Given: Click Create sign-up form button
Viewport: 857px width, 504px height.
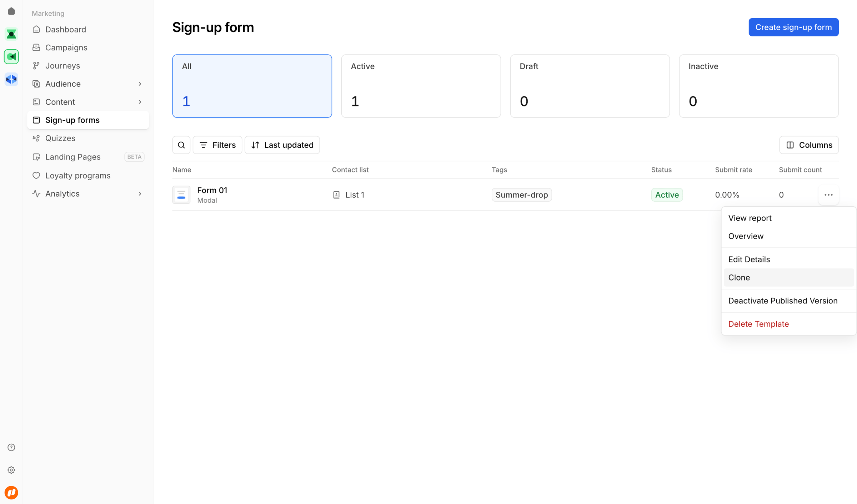Looking at the screenshot, I should (793, 27).
